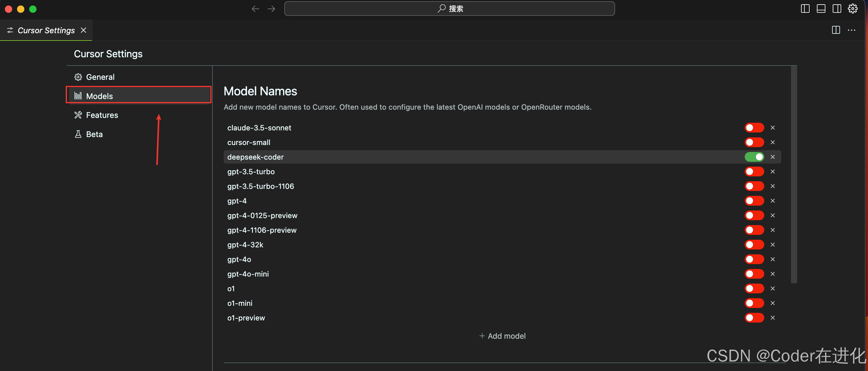
Task: Click the navigate forward arrow
Action: pyautogui.click(x=271, y=9)
